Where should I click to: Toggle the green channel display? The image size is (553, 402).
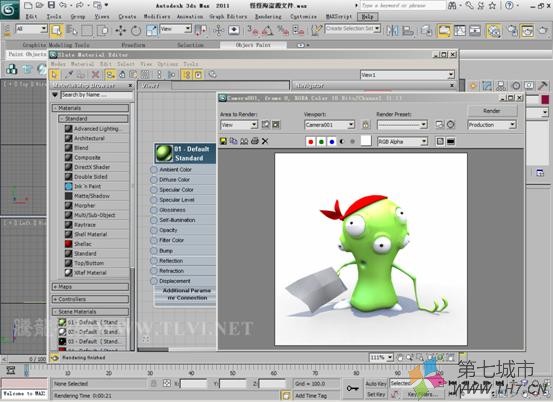click(321, 142)
